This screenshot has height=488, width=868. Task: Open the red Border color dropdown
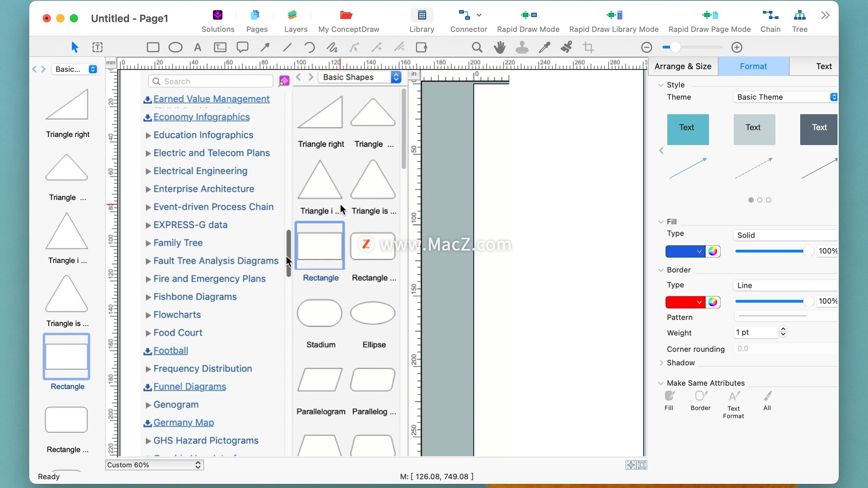pyautogui.click(x=685, y=302)
